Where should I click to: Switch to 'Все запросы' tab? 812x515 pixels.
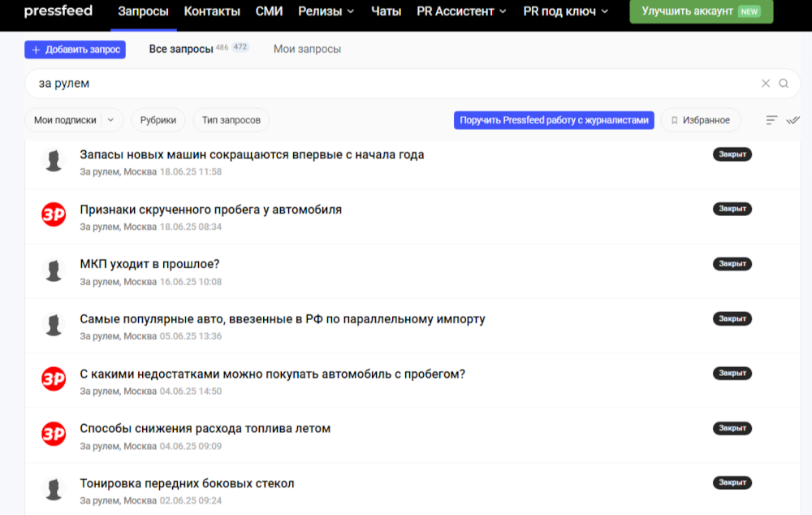[x=181, y=50]
